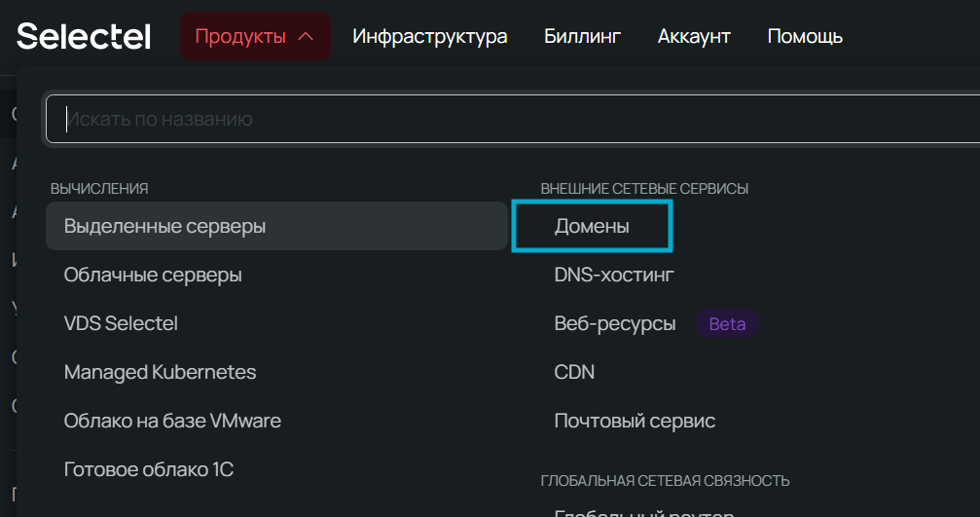Screen dimensions: 980x517
Task: Select Выделенные серверы product
Action: tap(276, 226)
